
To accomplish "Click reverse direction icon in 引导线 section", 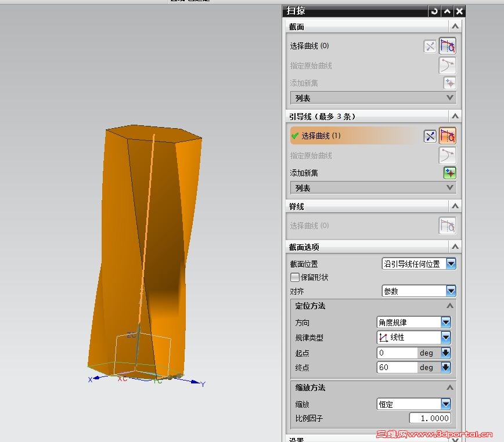I will tap(430, 136).
